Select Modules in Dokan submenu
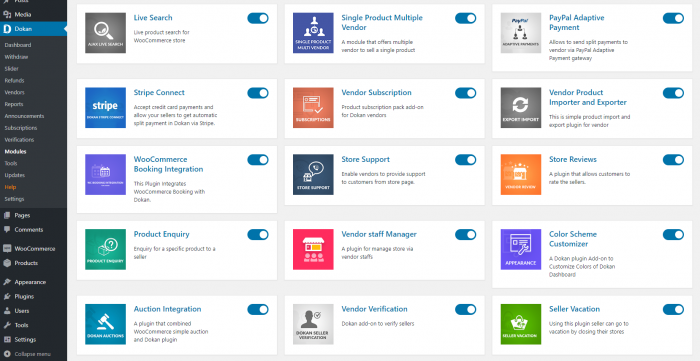The height and width of the screenshot is (361, 700). click(15, 152)
